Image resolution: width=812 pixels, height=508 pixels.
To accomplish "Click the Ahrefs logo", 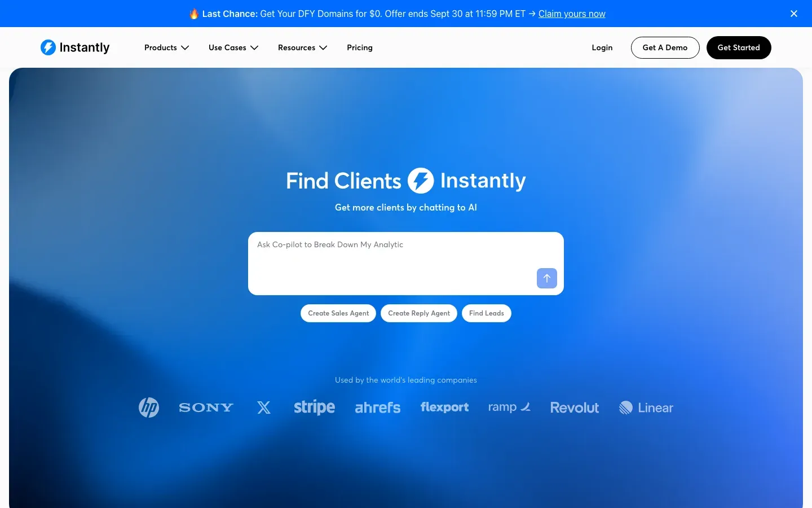I will coord(378,408).
